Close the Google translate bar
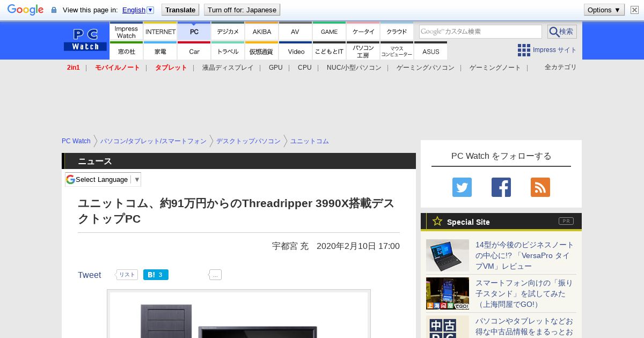 [x=634, y=10]
